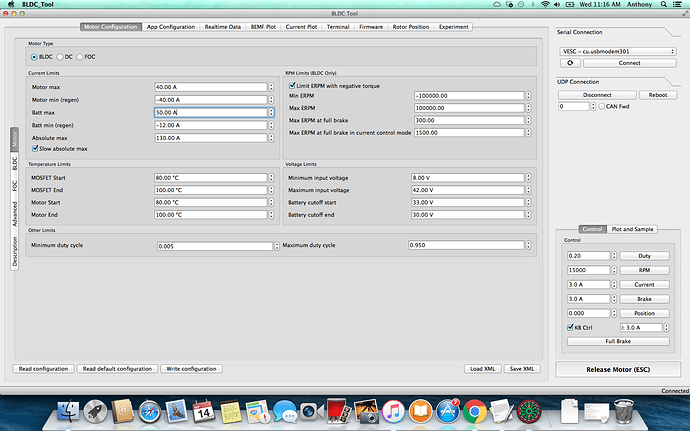
Task: Open the Calendar app in dock
Action: point(203,410)
